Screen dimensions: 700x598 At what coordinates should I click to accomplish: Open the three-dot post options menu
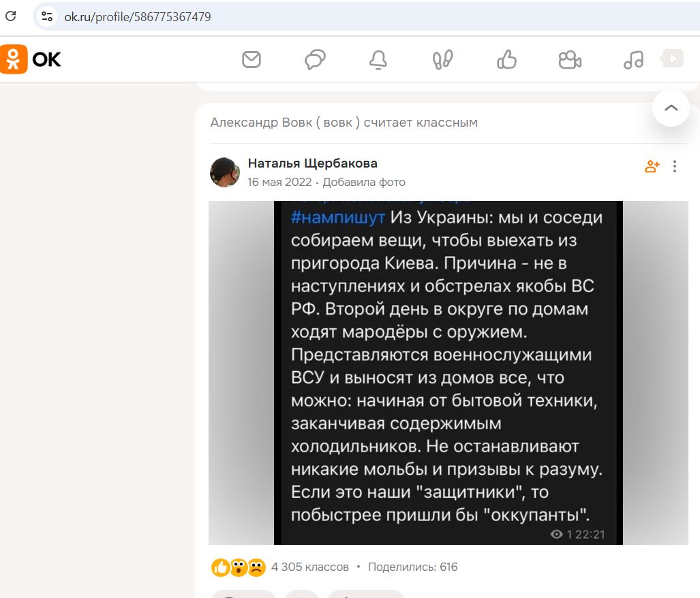point(675,166)
